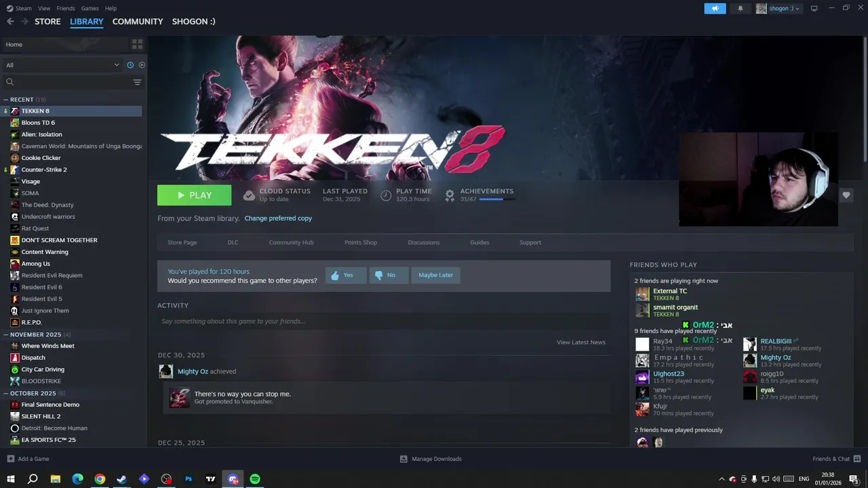
Task: Open Photoshop from the taskbar
Action: pyautogui.click(x=189, y=479)
